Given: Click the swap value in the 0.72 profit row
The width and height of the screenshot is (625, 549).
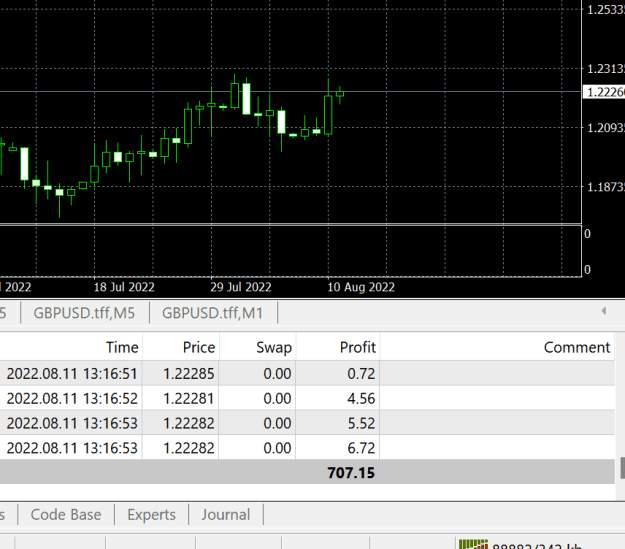Looking at the screenshot, I should (277, 374).
